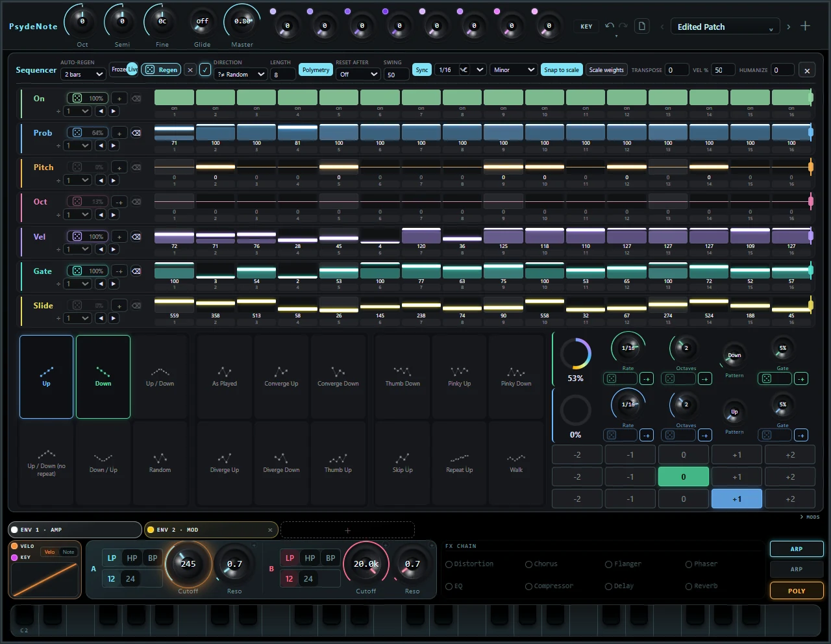This screenshot has height=644, width=831.
Task: Click the Regen button
Action: pyautogui.click(x=161, y=69)
